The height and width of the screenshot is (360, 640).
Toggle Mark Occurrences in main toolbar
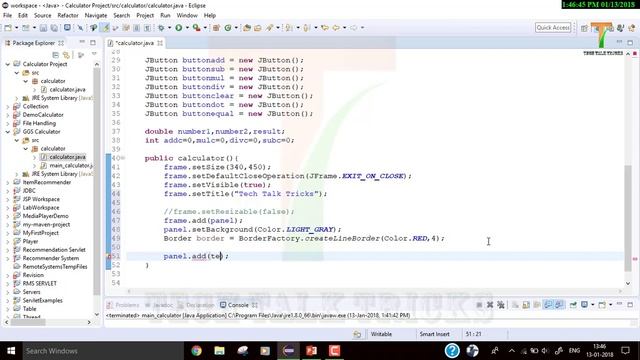105,28
